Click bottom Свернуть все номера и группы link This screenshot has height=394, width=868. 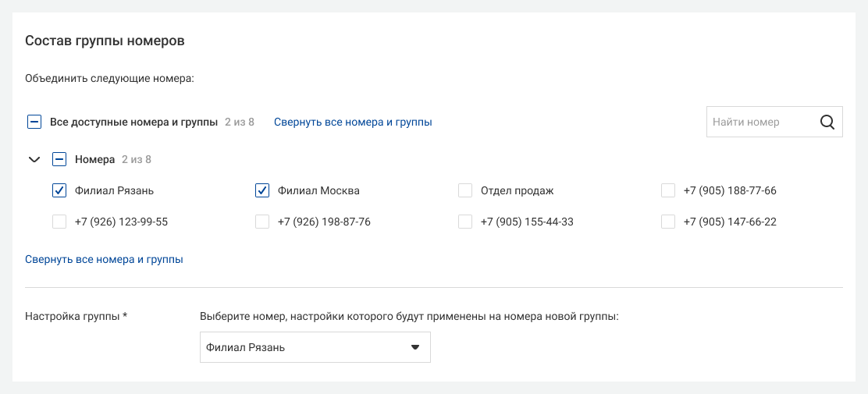click(x=104, y=259)
